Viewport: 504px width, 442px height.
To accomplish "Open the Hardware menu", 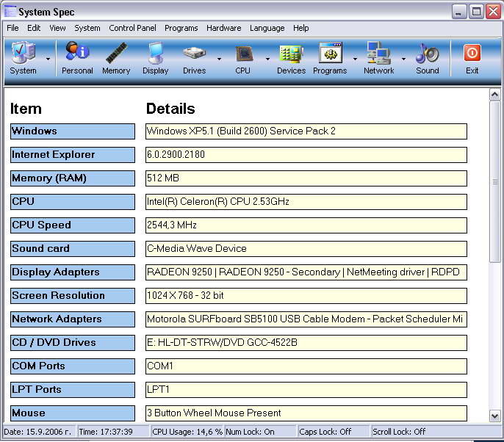I will 223,28.
